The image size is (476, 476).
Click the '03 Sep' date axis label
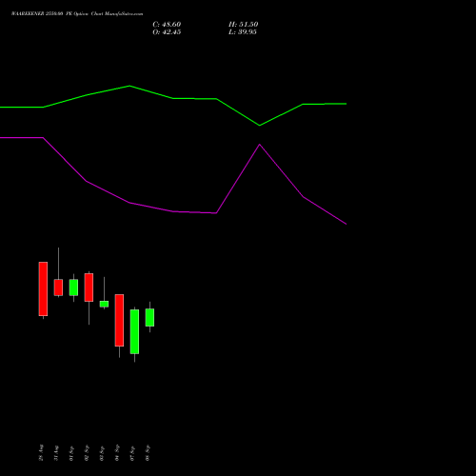coord(102,453)
